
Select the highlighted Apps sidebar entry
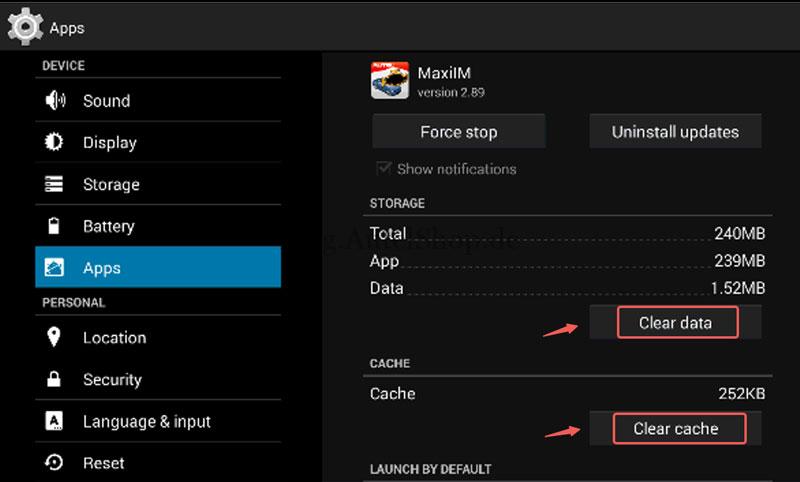coord(157,268)
